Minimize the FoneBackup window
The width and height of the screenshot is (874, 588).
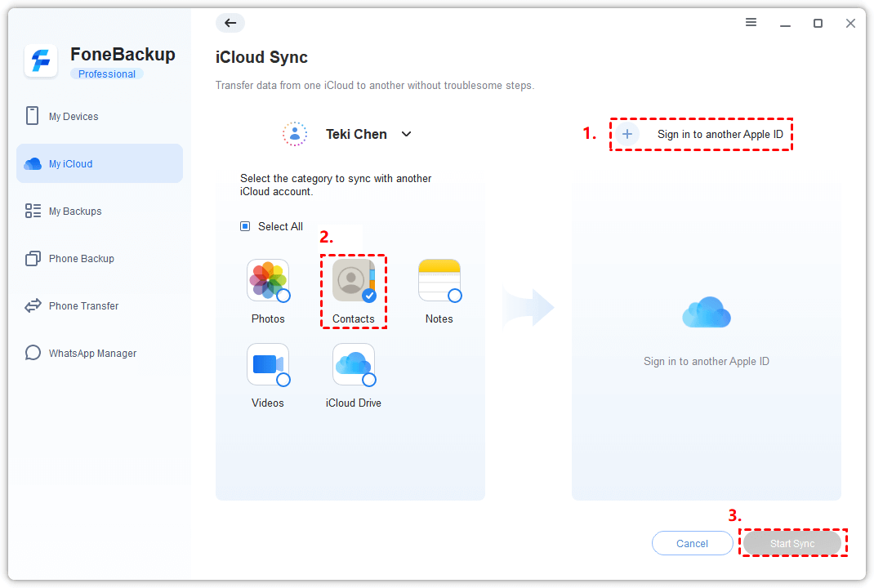[x=785, y=24]
